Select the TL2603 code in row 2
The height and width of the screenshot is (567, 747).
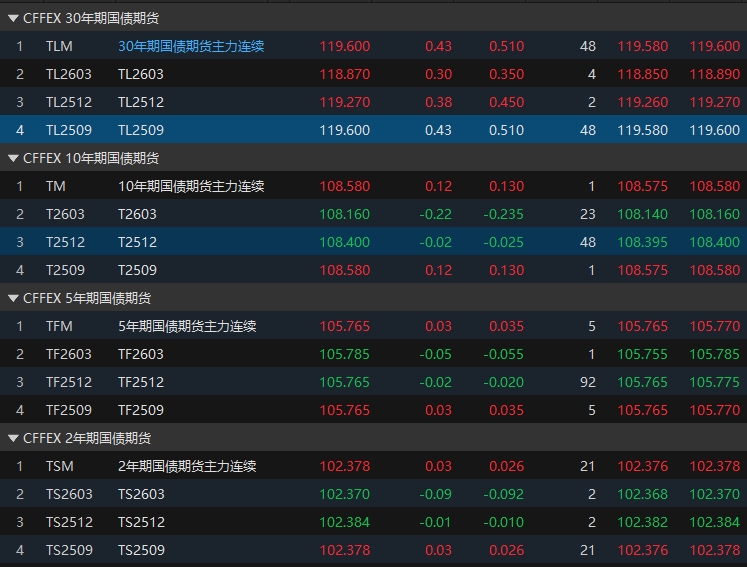pos(69,74)
